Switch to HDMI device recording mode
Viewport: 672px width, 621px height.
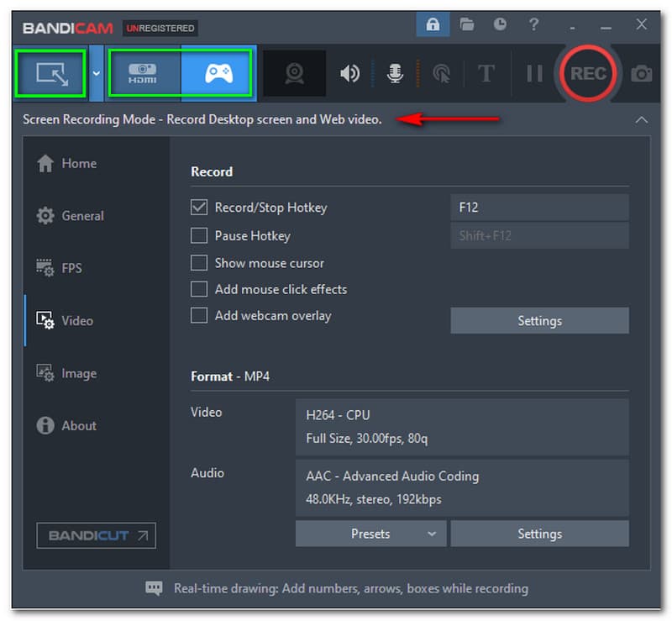pyautogui.click(x=144, y=74)
